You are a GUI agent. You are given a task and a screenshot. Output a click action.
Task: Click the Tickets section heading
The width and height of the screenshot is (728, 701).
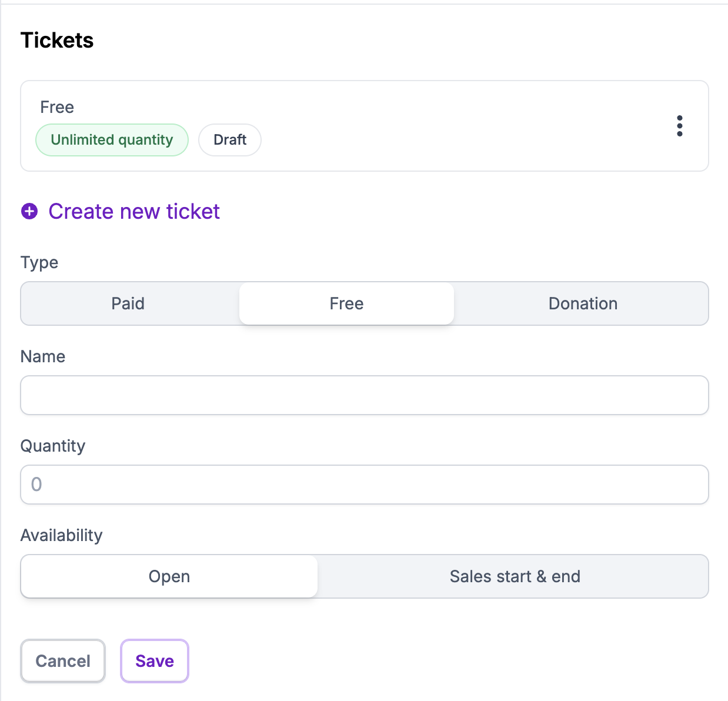57,41
